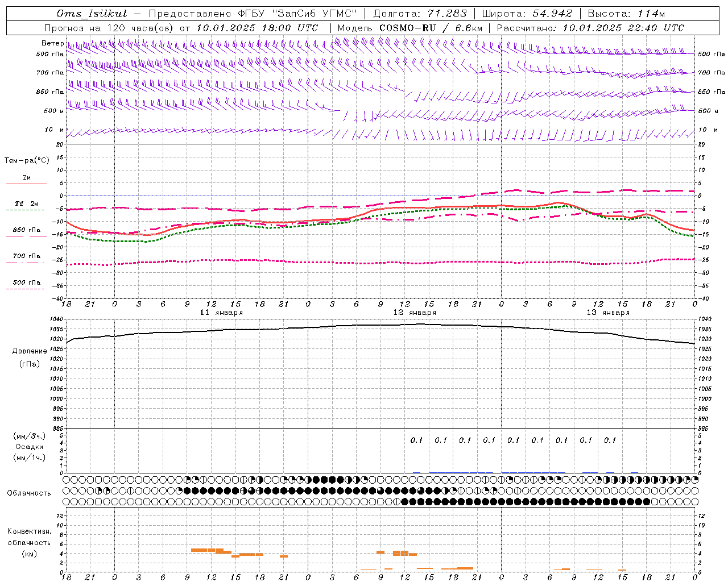The image size is (728, 582).
Task: Click the 11 января date label
Action: pos(221,313)
